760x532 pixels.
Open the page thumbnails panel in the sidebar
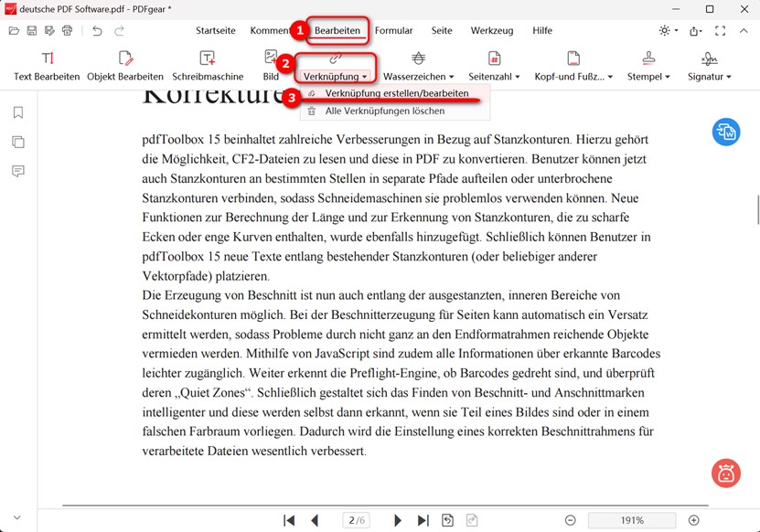tap(18, 142)
